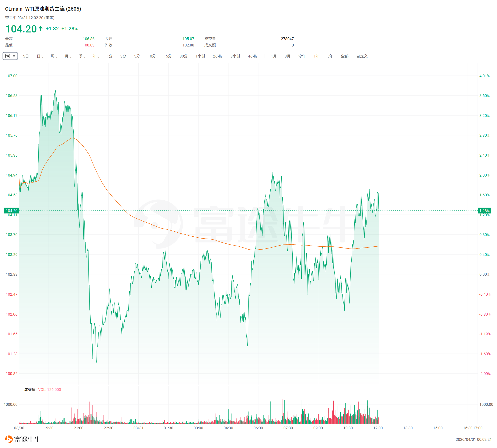The height and width of the screenshot is (448, 497).
Task: Click the 1D chart type icon
Action: 8,56
